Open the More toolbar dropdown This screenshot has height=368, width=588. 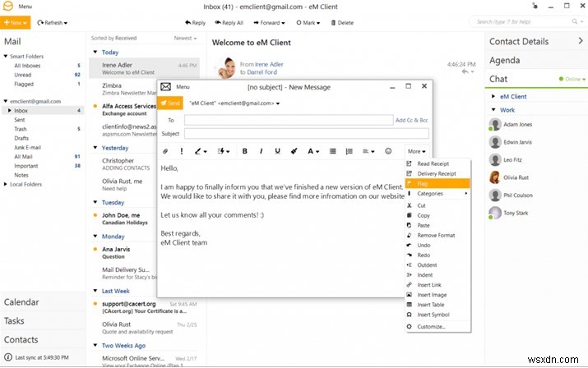(417, 151)
